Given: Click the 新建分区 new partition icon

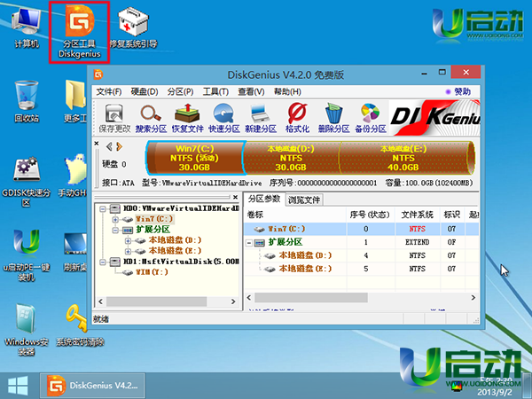Looking at the screenshot, I should (x=261, y=119).
